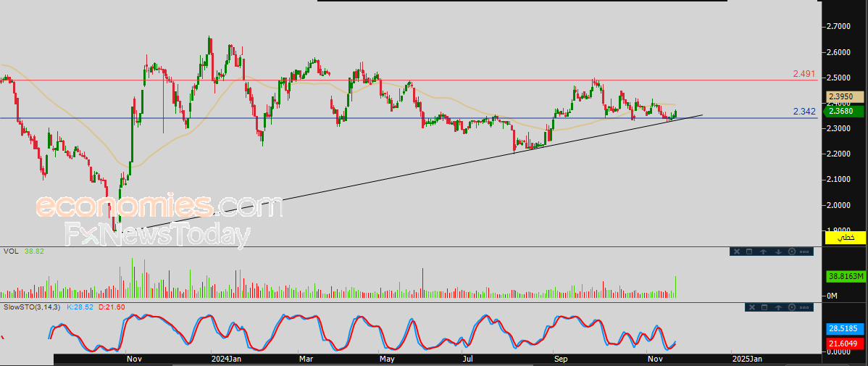The width and height of the screenshot is (868, 366).
Task: Click the 2.1000 price axis label
Action: (839, 180)
